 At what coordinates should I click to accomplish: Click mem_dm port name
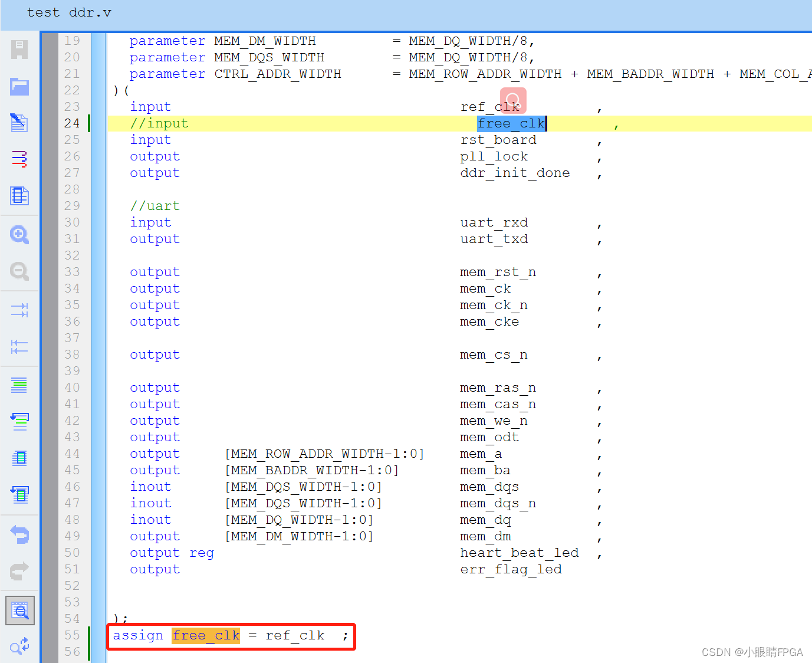(x=485, y=536)
